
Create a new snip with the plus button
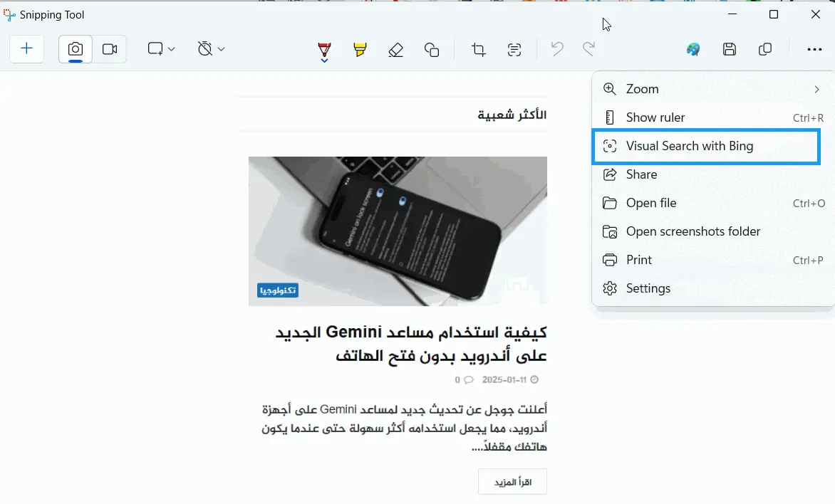(26, 49)
